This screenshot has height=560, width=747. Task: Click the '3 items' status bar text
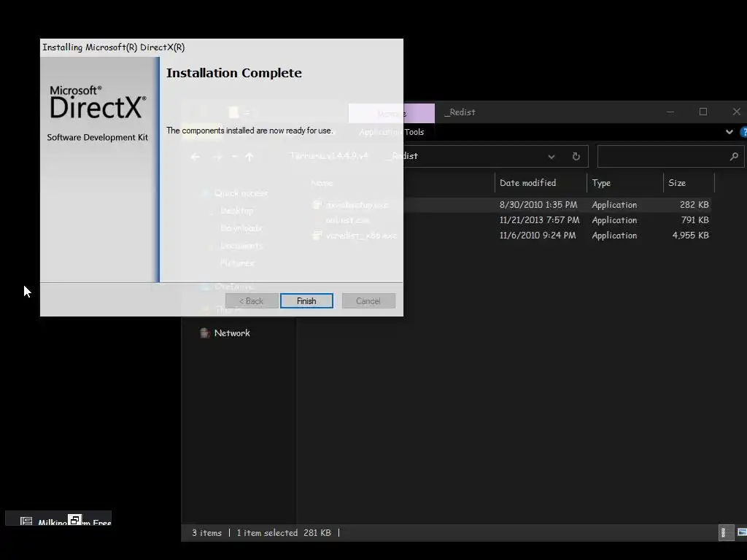coord(206,533)
